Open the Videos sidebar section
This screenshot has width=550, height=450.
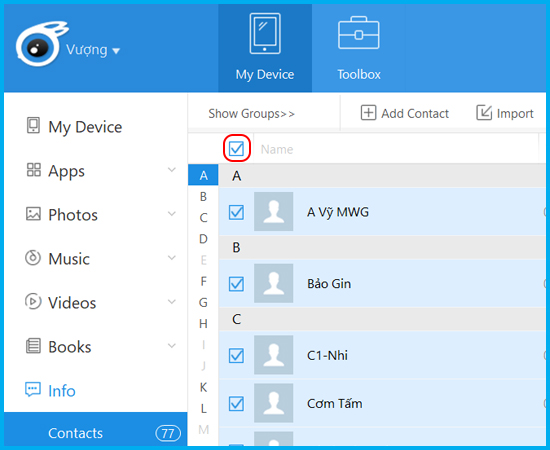coord(72,303)
